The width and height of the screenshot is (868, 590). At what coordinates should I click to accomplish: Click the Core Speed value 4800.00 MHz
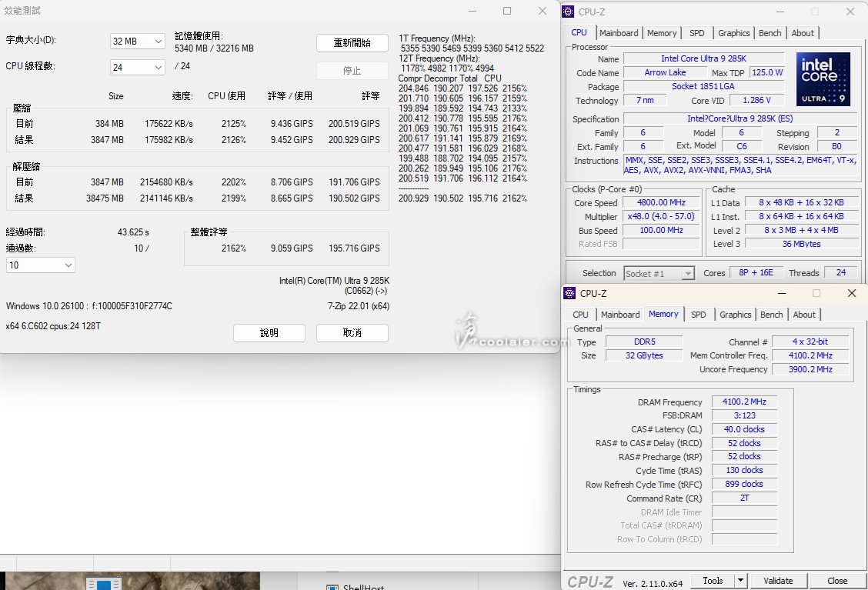(661, 202)
